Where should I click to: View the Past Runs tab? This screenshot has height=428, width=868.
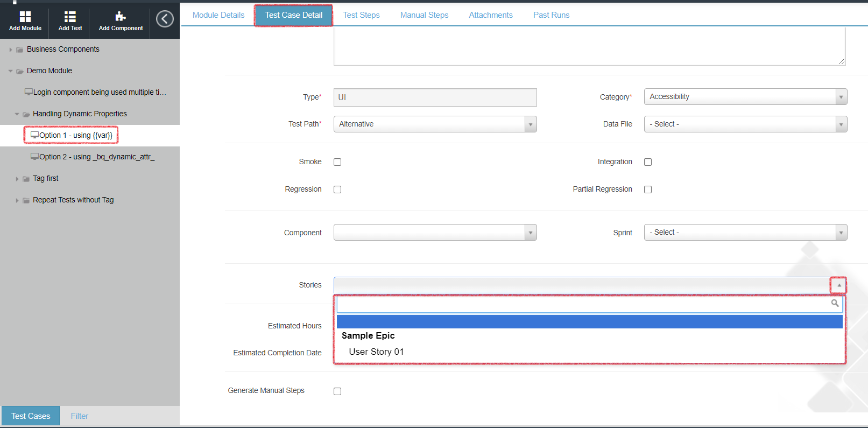pos(552,15)
